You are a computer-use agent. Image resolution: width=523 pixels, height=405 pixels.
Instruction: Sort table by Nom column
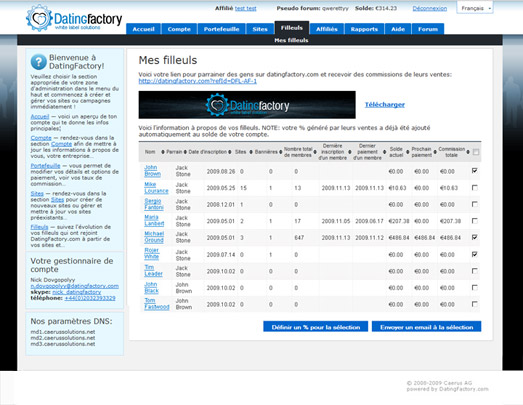tap(163, 152)
